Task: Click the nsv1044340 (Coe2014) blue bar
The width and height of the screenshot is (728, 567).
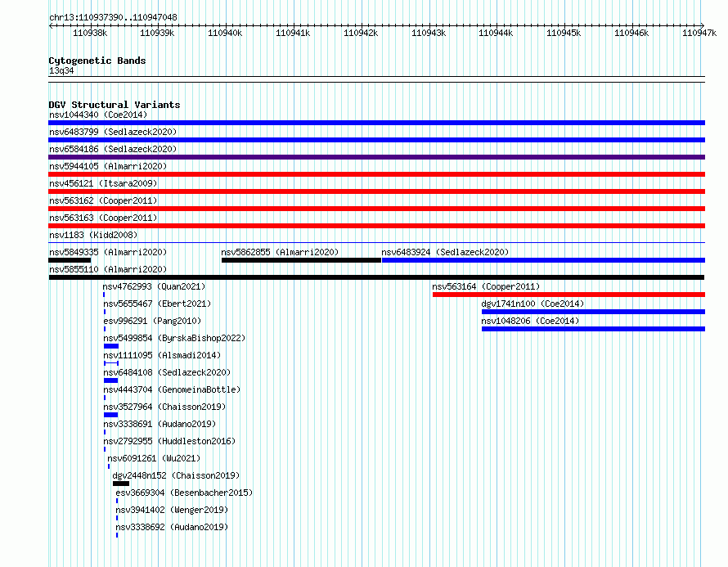Action: tap(376, 123)
